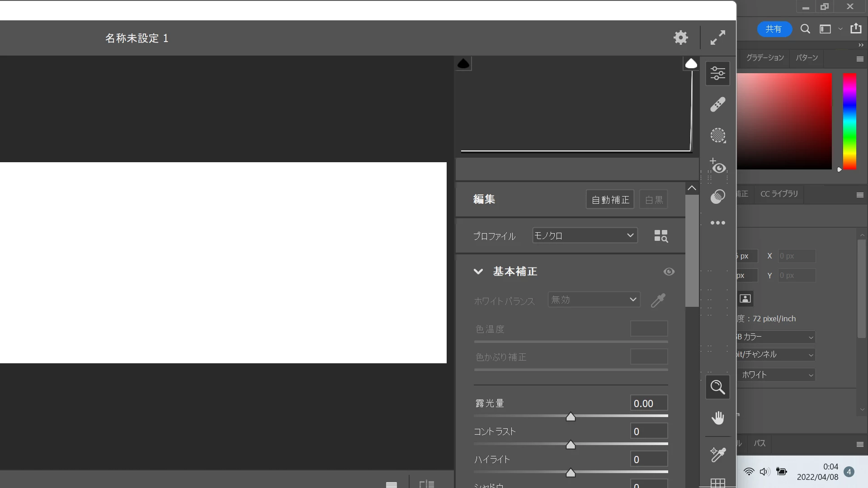Switch to the グラデーション tab

tap(764, 58)
